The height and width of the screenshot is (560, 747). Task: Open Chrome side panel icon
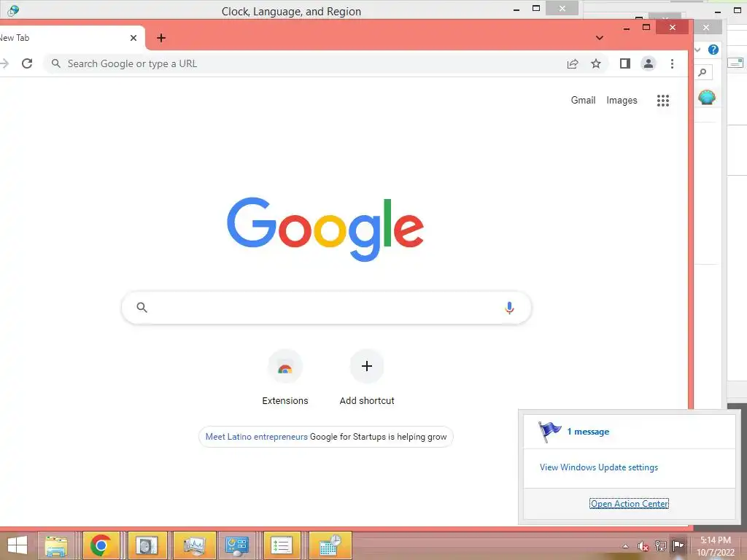pos(625,63)
